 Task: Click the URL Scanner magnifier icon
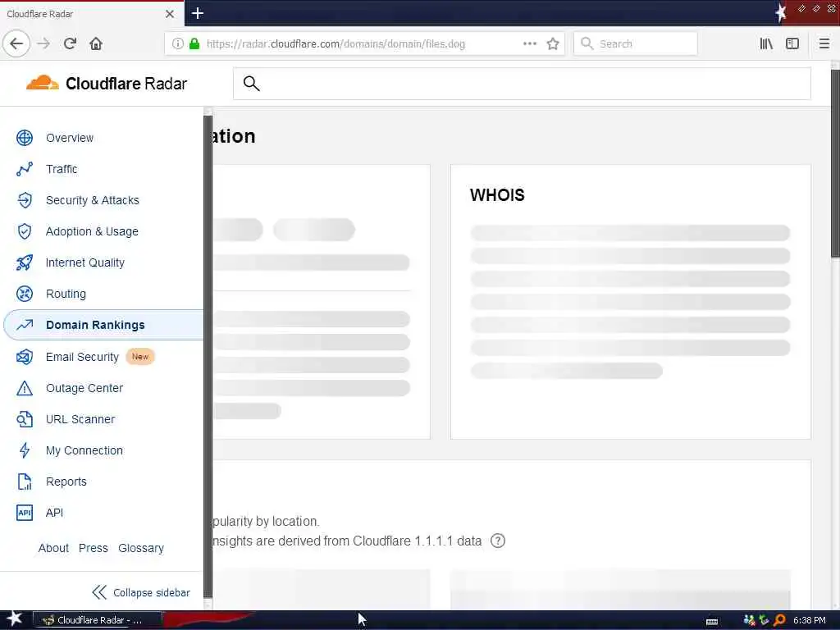pyautogui.click(x=25, y=419)
